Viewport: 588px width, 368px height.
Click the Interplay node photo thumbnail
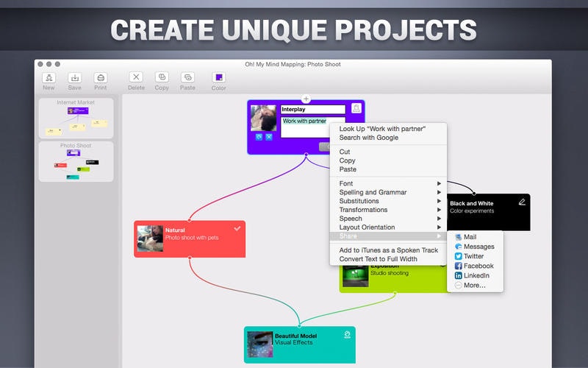point(263,118)
